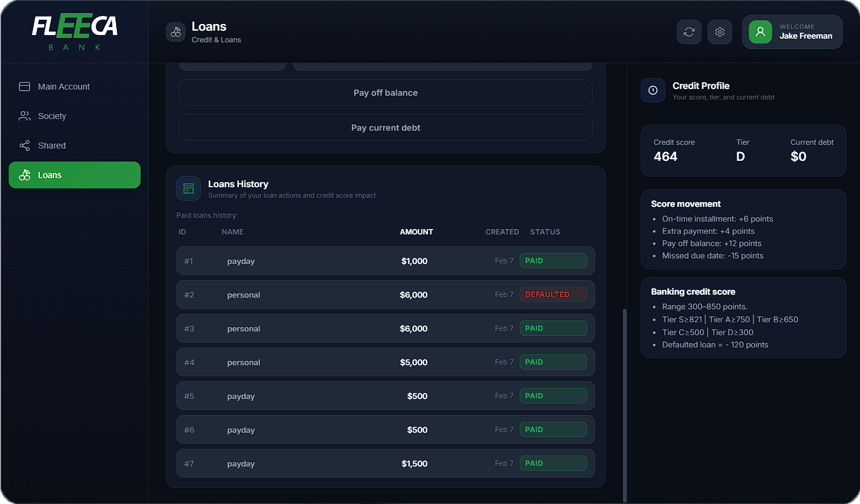Image resolution: width=860 pixels, height=504 pixels.
Task: Open Main Account from the sidebar
Action: coord(74,87)
